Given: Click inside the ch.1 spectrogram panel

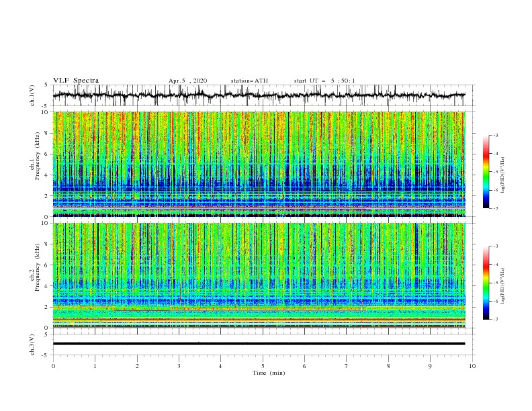Looking at the screenshot, I should tap(259, 164).
